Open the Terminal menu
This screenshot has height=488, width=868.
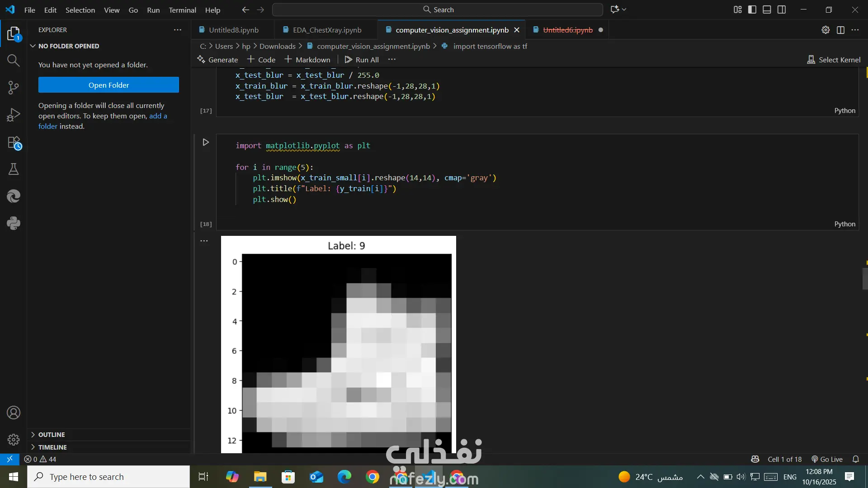click(182, 10)
